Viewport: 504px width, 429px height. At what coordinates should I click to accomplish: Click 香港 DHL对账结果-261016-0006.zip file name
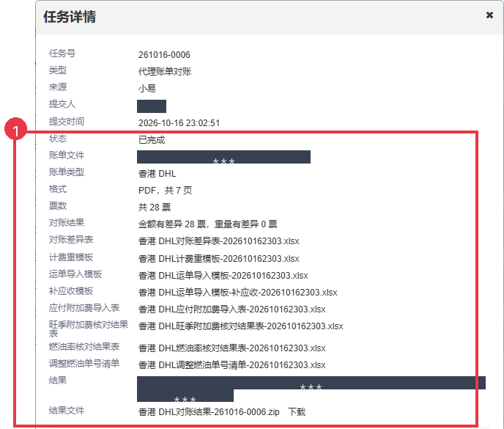(209, 411)
